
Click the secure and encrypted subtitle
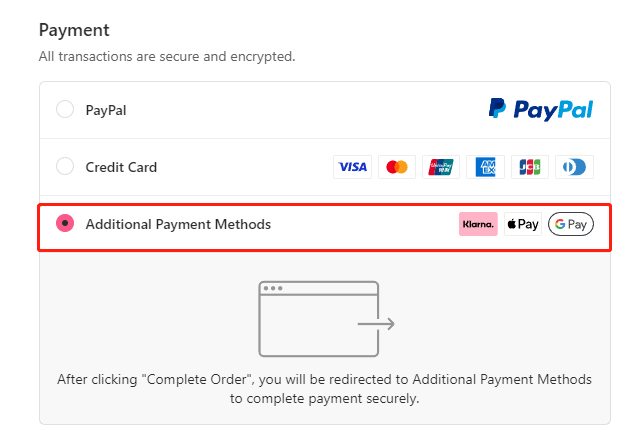point(167,56)
